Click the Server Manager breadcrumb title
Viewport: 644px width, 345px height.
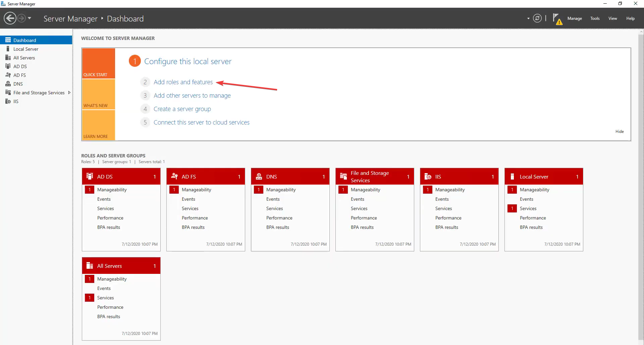click(70, 19)
